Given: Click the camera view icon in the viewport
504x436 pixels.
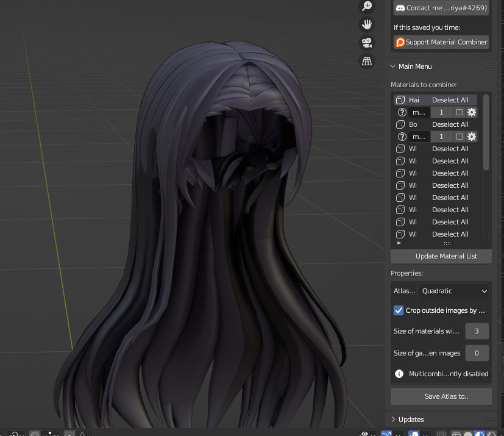Looking at the screenshot, I should 366,42.
